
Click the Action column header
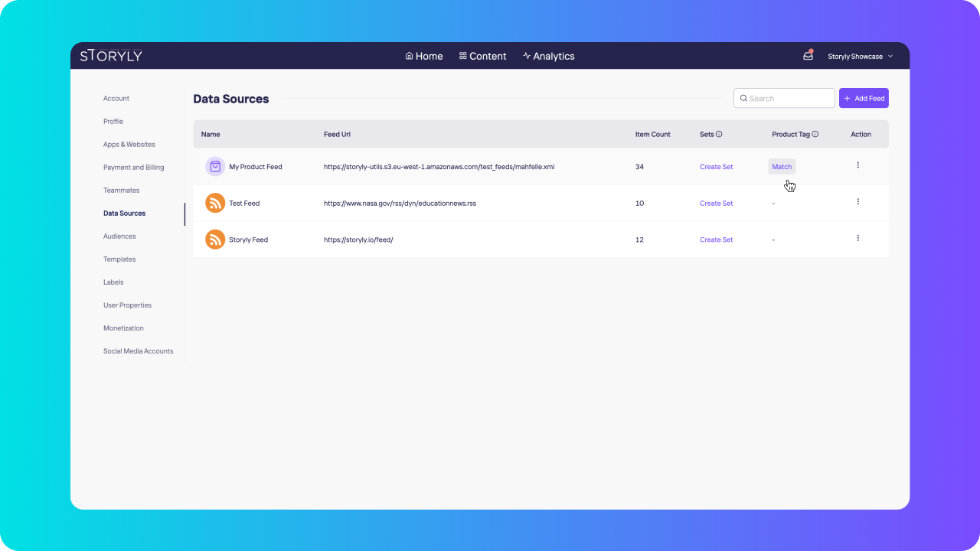(861, 134)
